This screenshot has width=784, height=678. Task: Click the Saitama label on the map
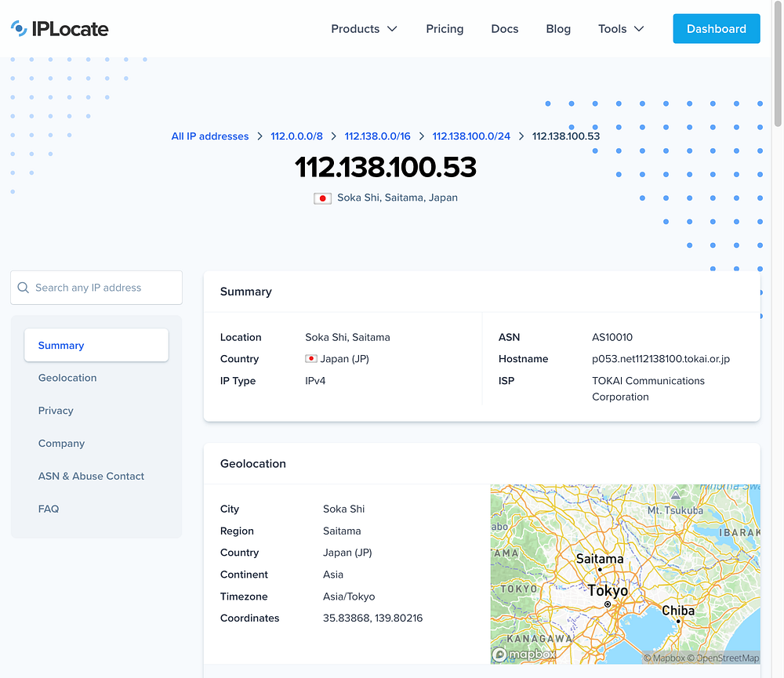click(x=600, y=559)
